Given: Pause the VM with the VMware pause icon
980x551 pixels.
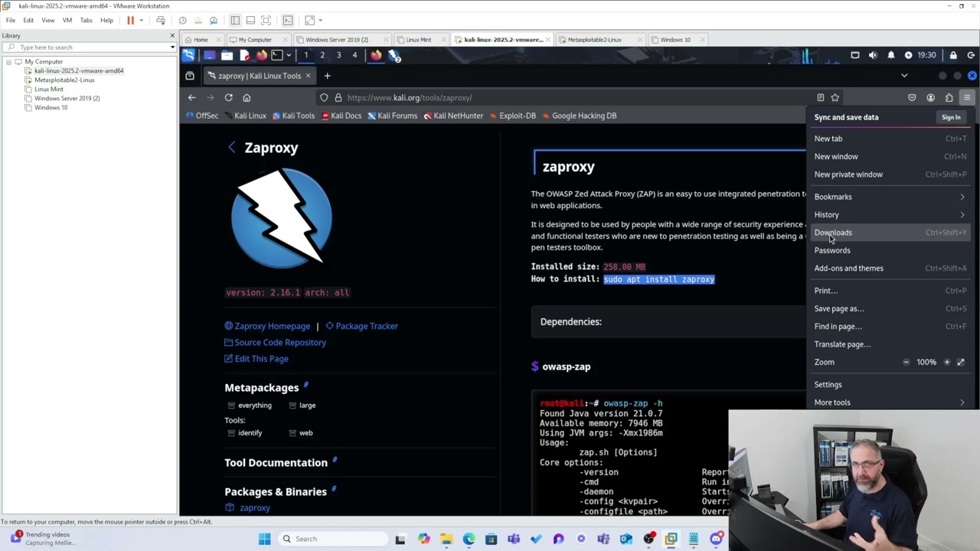Looking at the screenshot, I should 130,20.
